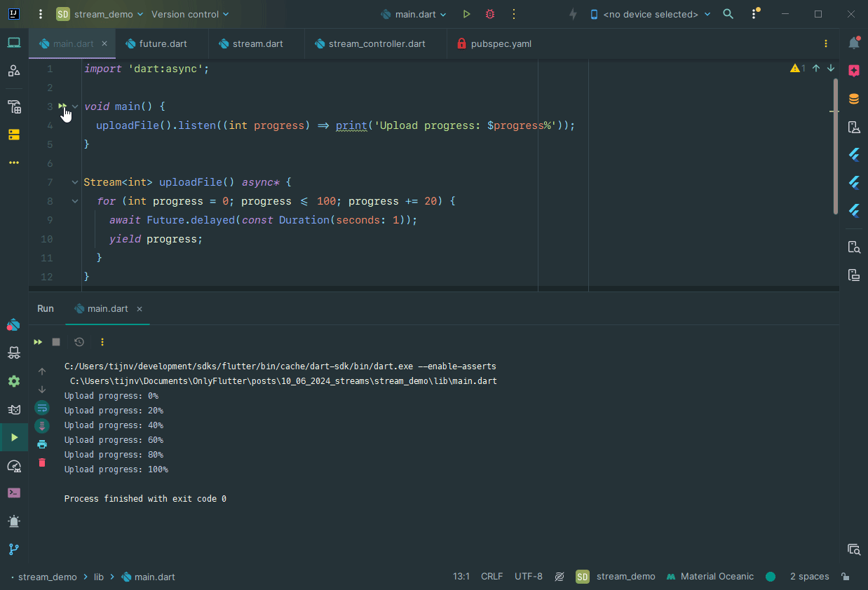This screenshot has width=868, height=590.
Task: Click the CRLF line separator button
Action: click(x=491, y=577)
